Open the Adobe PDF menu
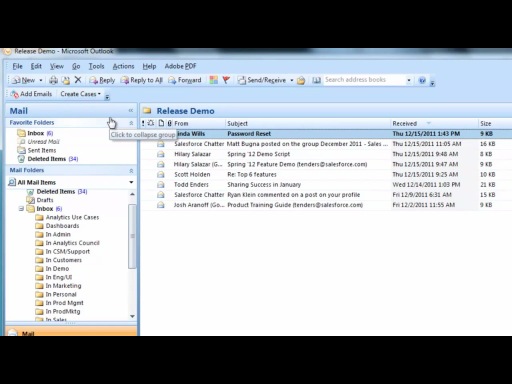 (x=180, y=66)
